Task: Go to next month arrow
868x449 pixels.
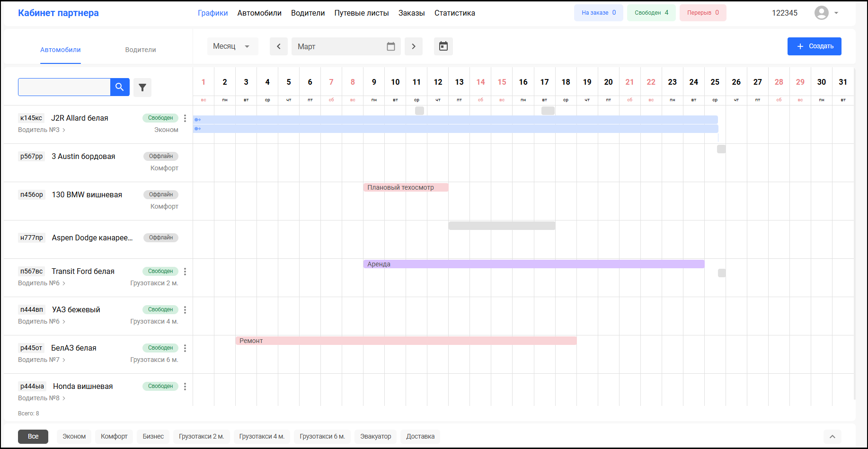Action: pyautogui.click(x=414, y=46)
